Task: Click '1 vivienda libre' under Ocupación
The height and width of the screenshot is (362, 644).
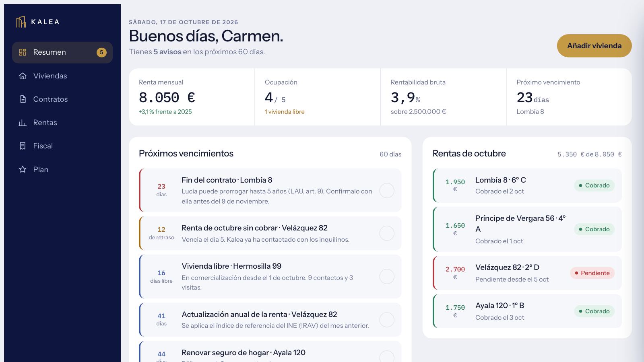Action: [x=285, y=112]
